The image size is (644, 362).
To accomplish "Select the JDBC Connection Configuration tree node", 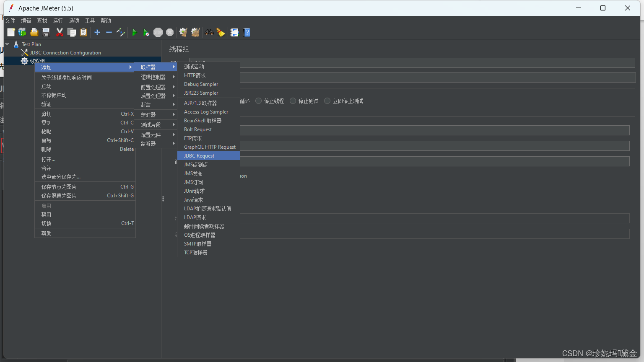I will (x=65, y=53).
